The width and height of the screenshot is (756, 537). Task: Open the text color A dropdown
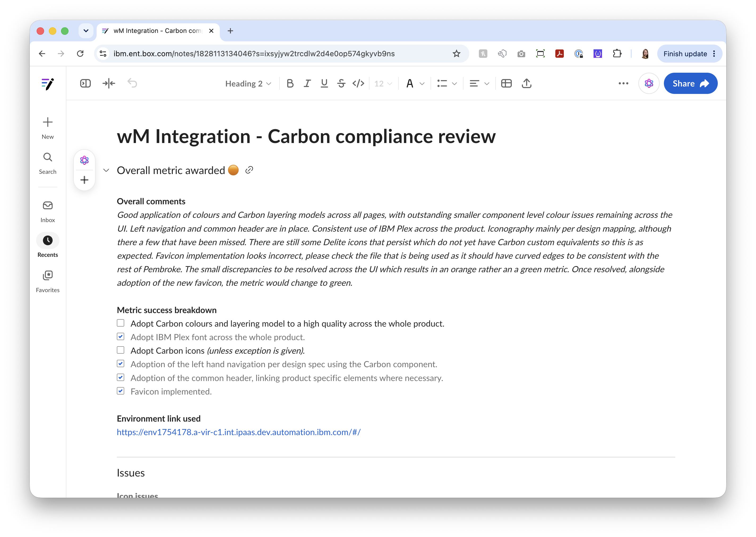tap(415, 83)
